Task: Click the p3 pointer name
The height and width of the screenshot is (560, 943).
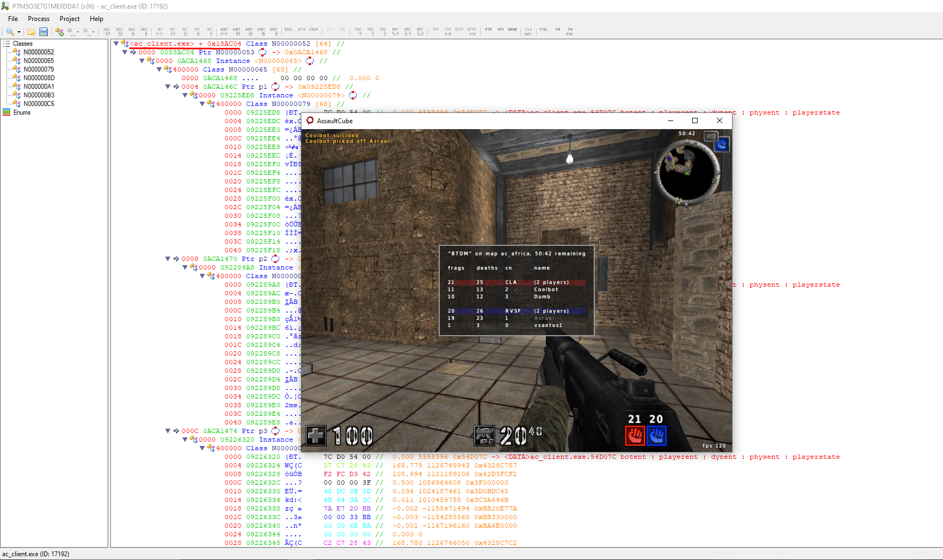Action: (263, 431)
